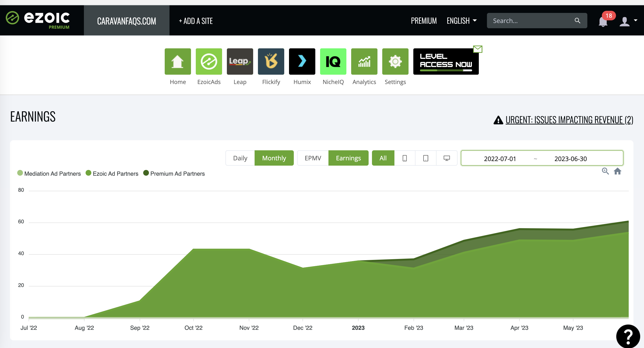The image size is (644, 348).
Task: Filter the chart by mobile phone device
Action: click(404, 158)
